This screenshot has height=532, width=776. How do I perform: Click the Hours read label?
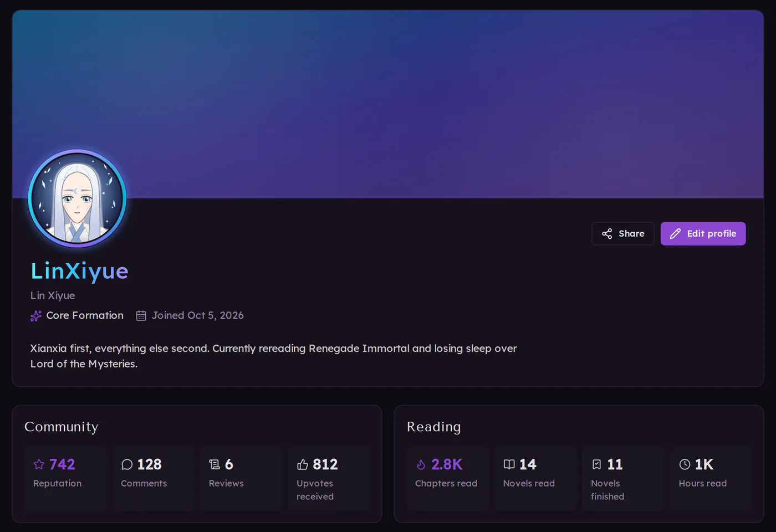click(703, 483)
